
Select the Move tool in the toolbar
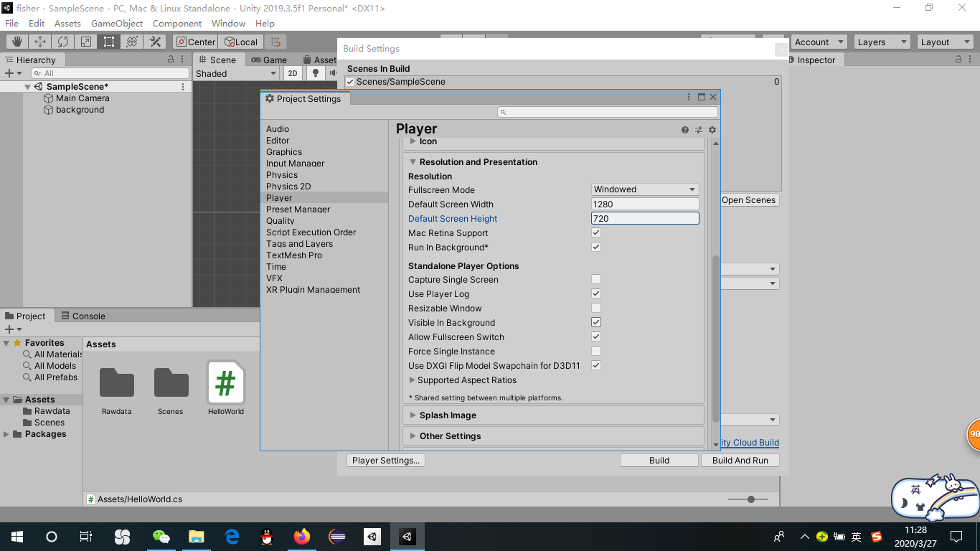coord(40,42)
